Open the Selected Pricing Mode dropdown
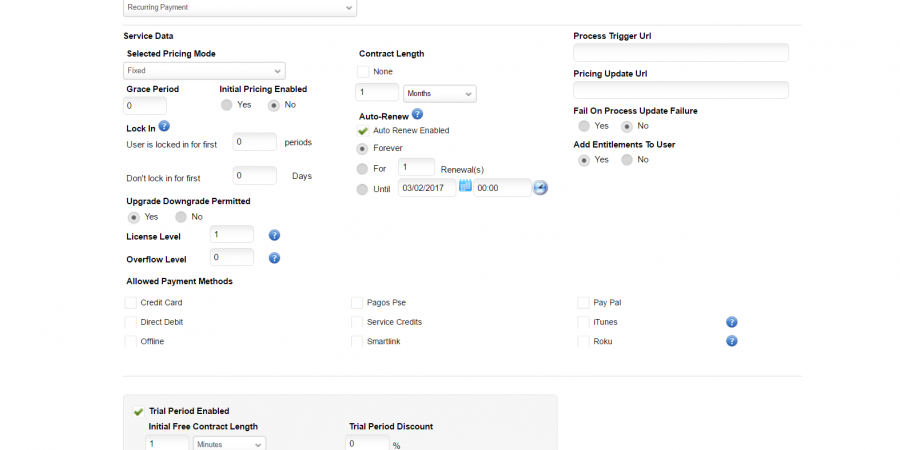The width and height of the screenshot is (900, 450). tap(205, 71)
